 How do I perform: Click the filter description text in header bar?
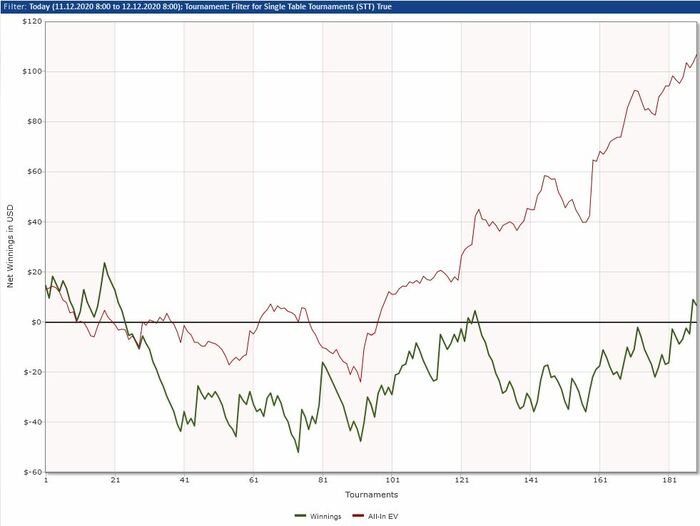196,7
